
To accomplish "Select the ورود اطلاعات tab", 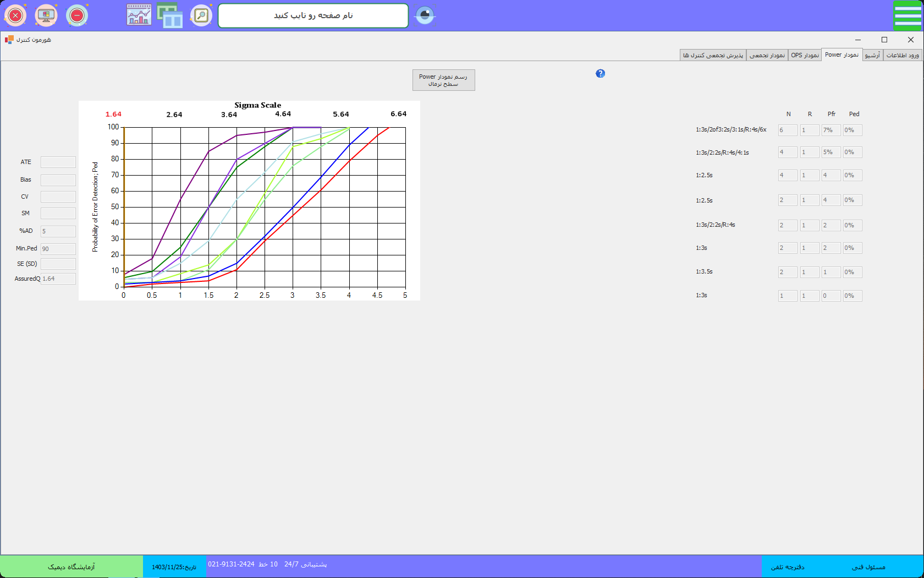I will tap(903, 55).
